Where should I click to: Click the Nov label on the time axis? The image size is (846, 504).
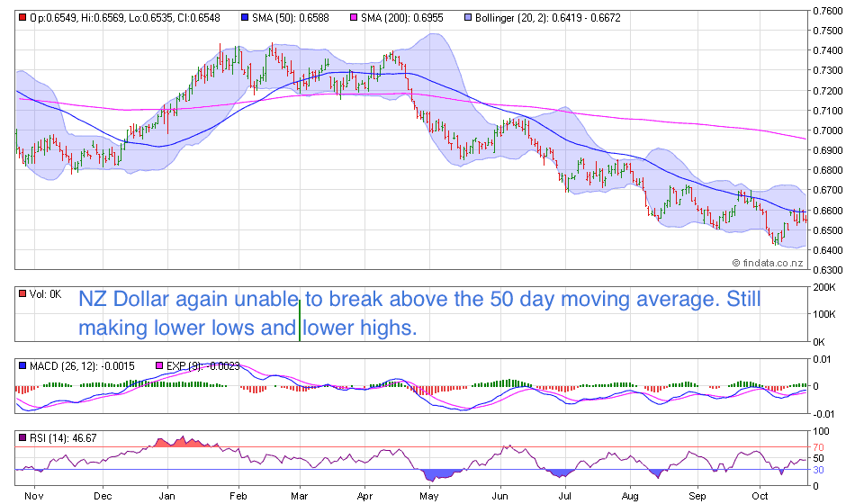click(33, 496)
